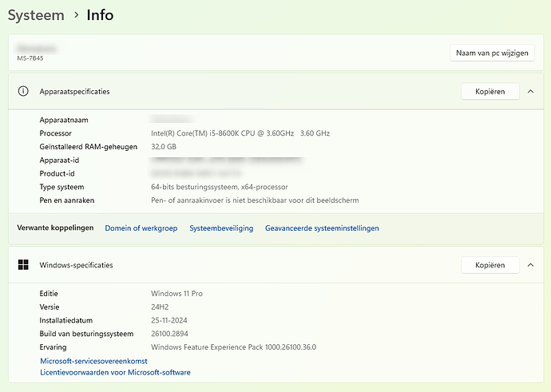
Task: Open the Systeembeveiliging link
Action: [221, 228]
